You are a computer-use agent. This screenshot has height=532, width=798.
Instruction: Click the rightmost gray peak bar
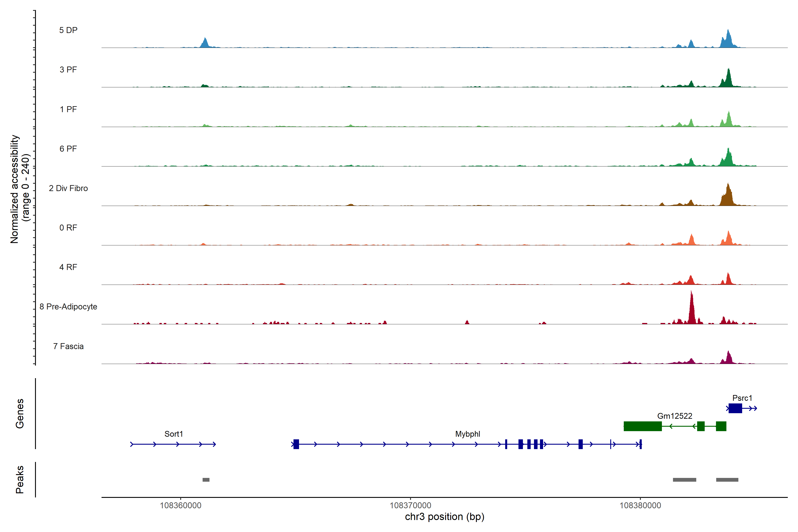pyautogui.click(x=727, y=480)
